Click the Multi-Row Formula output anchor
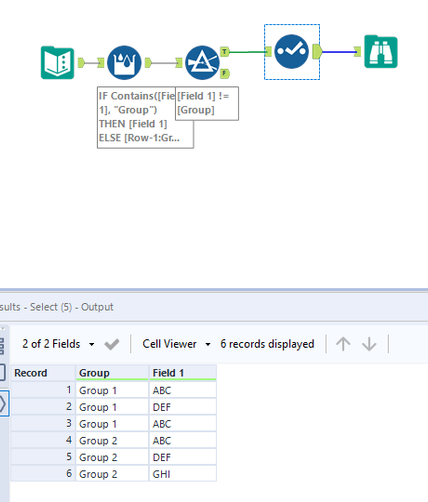Image resolution: width=428 pixels, height=502 pixels. pos(148,63)
